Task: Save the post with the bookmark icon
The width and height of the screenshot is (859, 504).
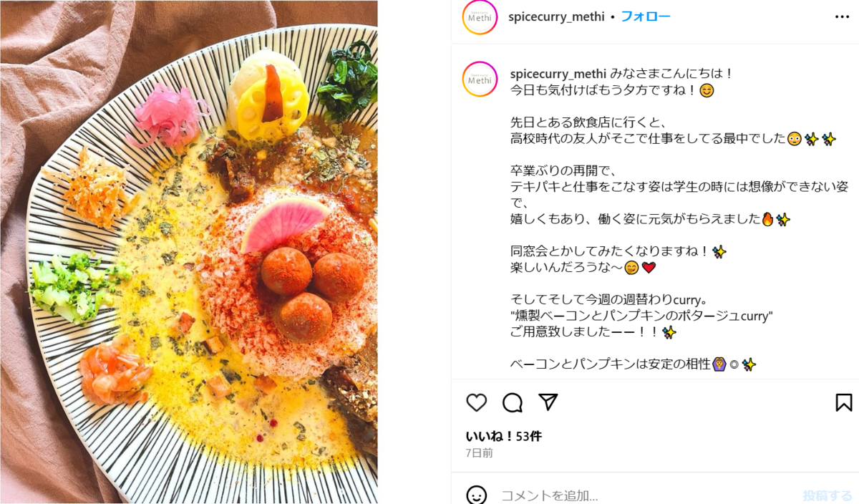Action: tap(844, 402)
